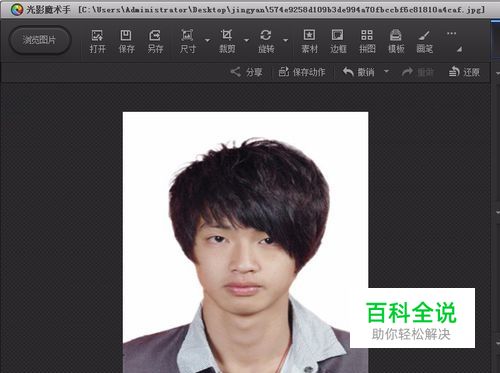Click the portrait photo on canvas
This screenshot has width=500, height=373.
point(245,242)
